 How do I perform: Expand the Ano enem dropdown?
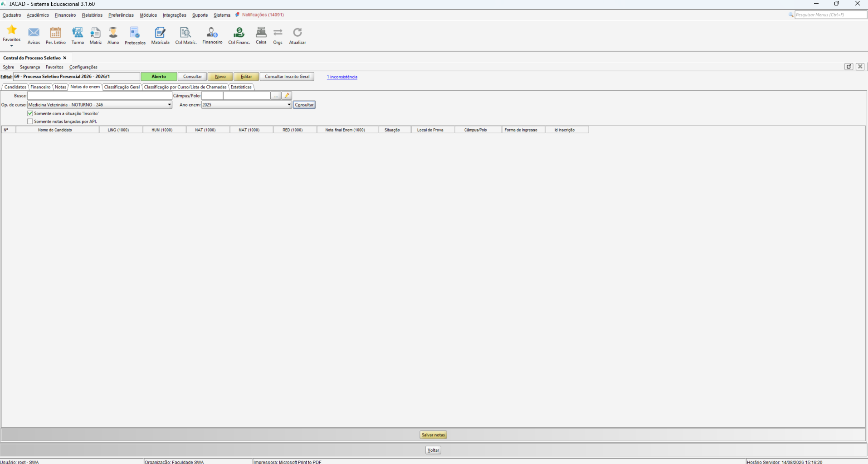click(x=289, y=105)
